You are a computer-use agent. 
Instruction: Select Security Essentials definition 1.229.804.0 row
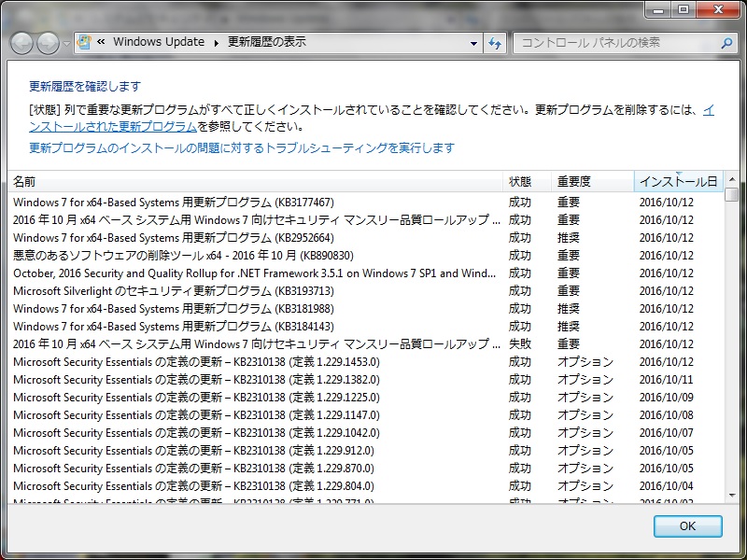(x=366, y=485)
